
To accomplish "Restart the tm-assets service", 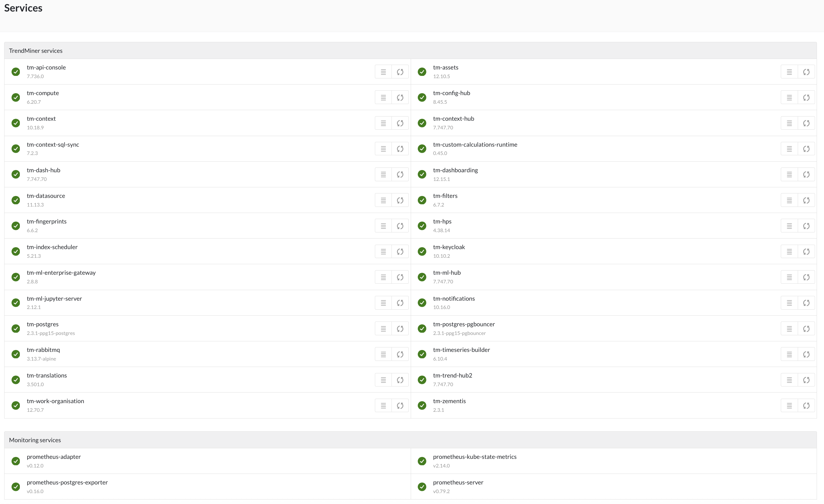I will (806, 72).
